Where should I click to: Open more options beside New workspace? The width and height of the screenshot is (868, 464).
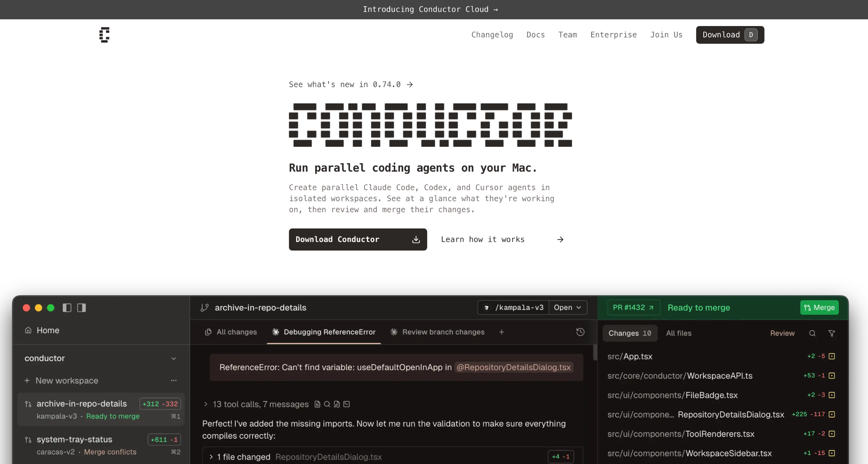173,380
